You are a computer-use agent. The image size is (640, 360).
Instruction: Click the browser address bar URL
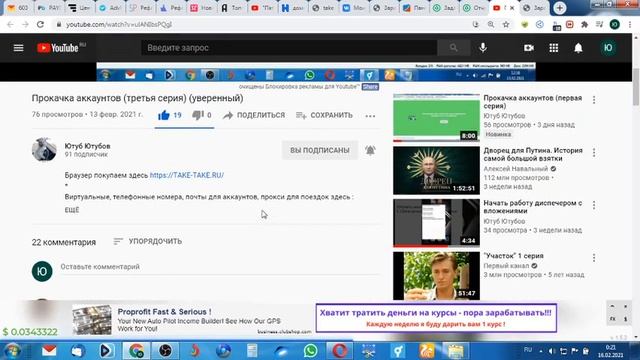point(119,24)
